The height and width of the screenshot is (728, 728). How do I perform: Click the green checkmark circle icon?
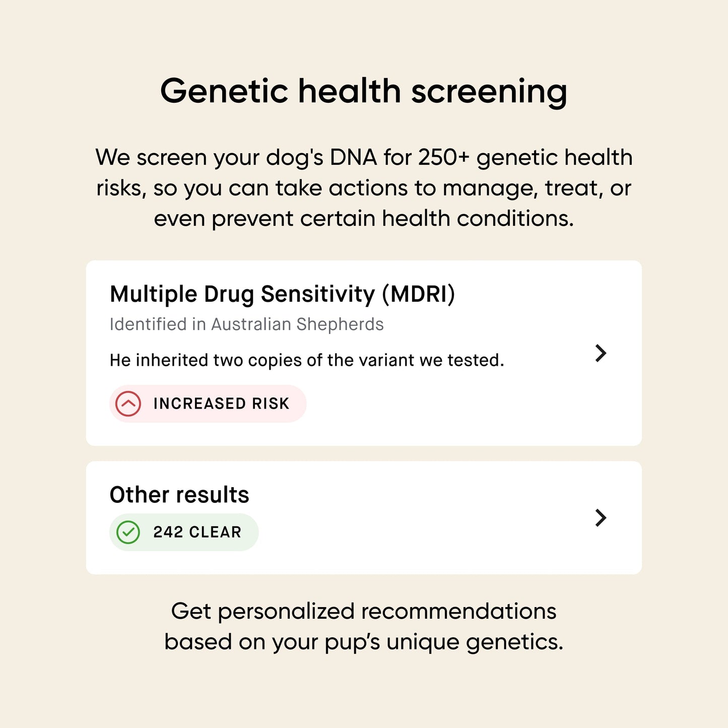(x=128, y=532)
